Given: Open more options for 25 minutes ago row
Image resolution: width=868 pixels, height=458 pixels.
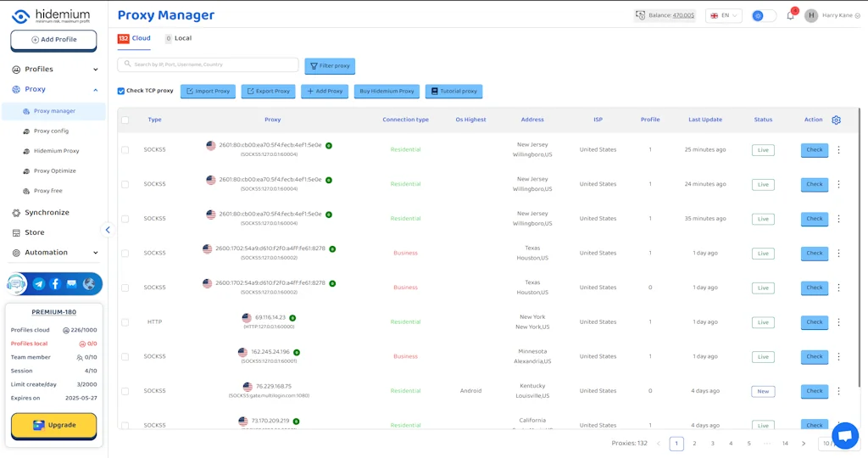Looking at the screenshot, I should pos(838,149).
